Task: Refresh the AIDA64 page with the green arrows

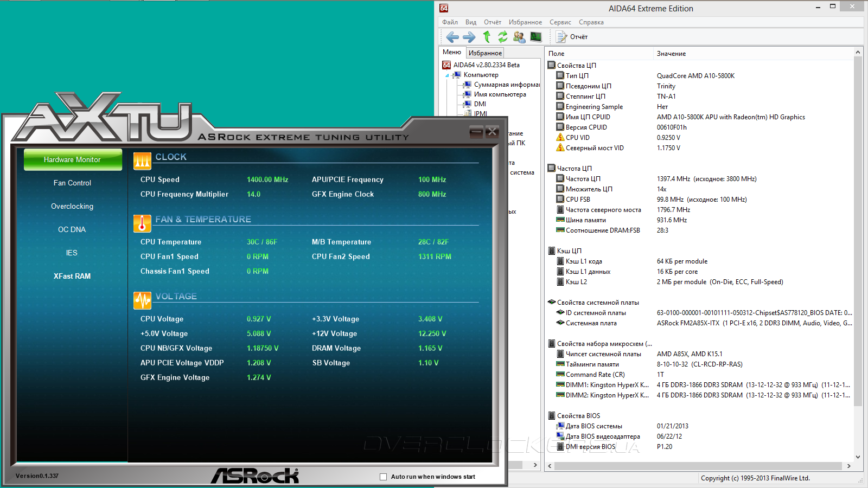Action: point(503,36)
